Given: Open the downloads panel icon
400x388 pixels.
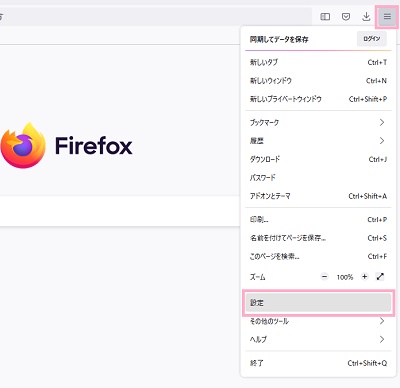Looking at the screenshot, I should [x=366, y=16].
